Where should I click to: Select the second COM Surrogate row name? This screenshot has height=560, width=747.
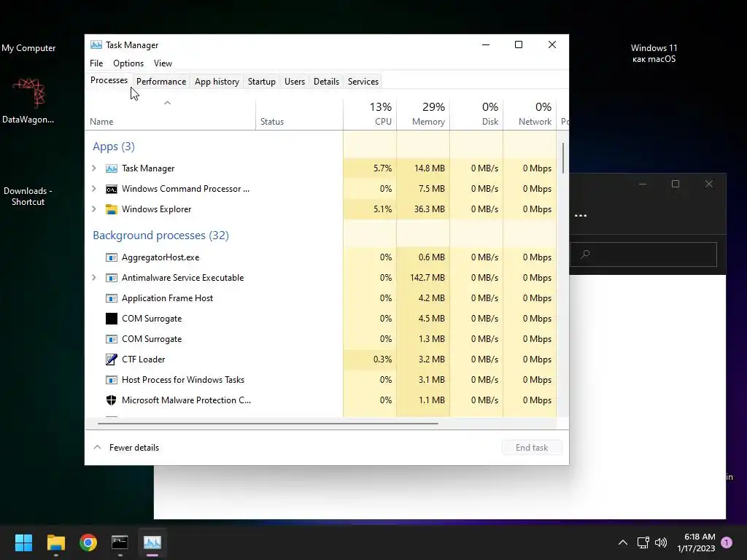pyautogui.click(x=152, y=339)
